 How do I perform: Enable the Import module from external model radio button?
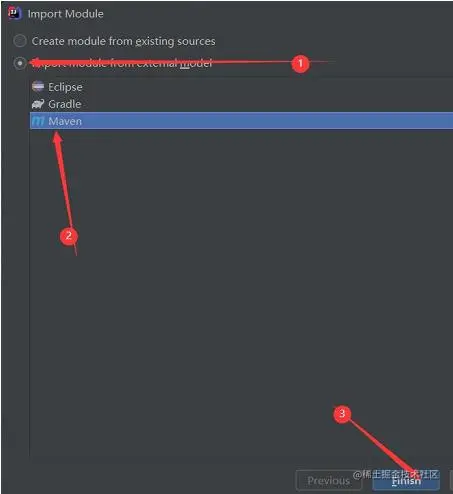click(20, 63)
